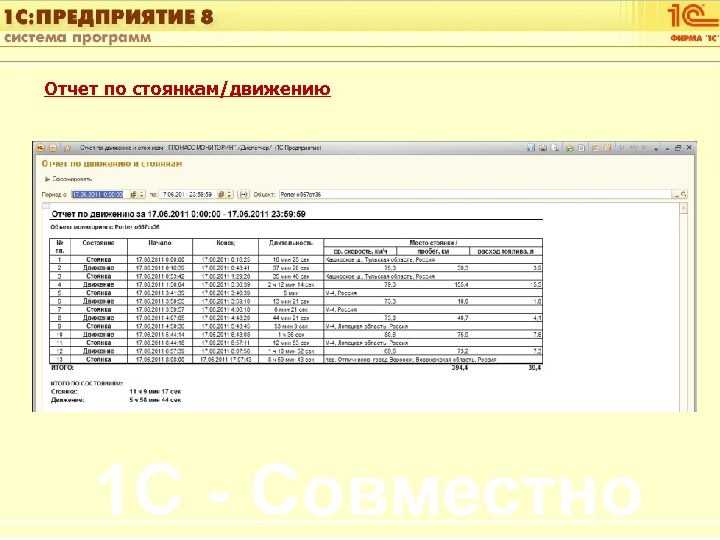Open the small toolbar dropdown arrow
720x540 pixels.
pos(656,148)
